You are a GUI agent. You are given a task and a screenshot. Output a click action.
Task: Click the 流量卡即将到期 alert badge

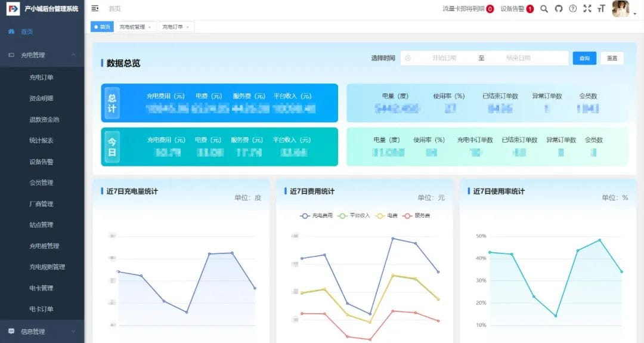click(x=490, y=9)
